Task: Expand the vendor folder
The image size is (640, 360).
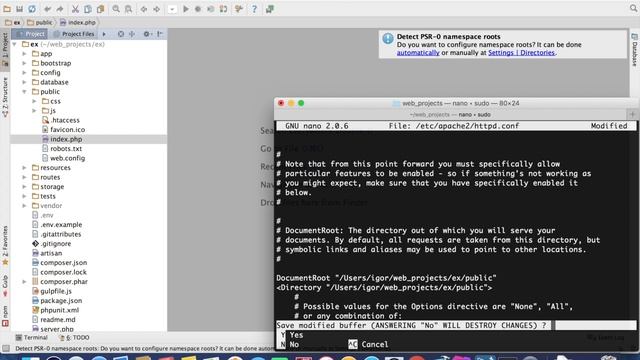Action: (x=24, y=206)
